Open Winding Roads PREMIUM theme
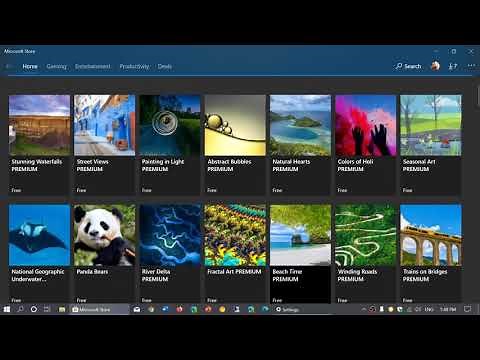Viewport: 480px width, 360px height. (x=366, y=254)
